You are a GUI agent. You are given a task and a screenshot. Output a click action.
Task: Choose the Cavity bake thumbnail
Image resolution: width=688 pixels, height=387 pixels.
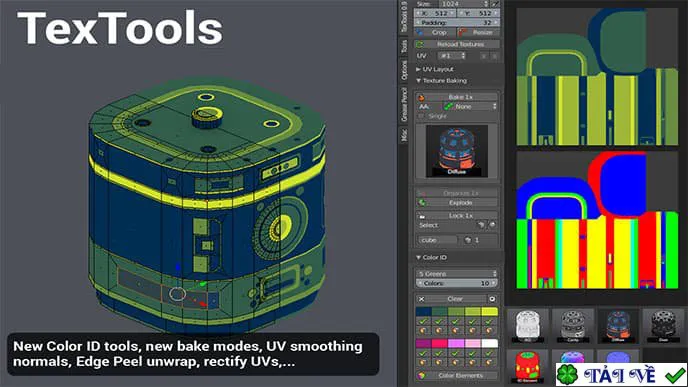pyautogui.click(x=573, y=326)
